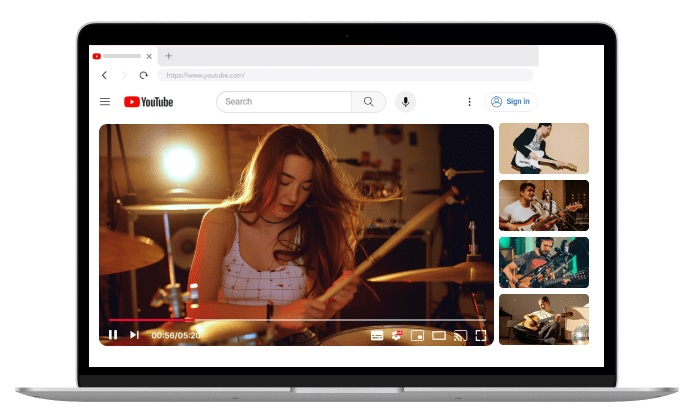Go to the YouTube home logo

(148, 101)
